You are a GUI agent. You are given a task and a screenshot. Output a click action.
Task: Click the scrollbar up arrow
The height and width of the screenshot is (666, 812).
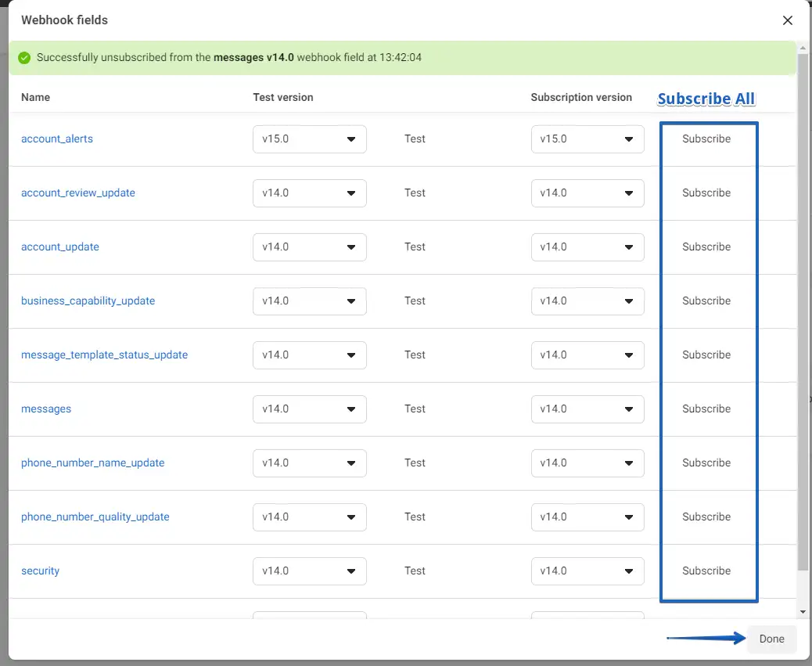pos(803,48)
